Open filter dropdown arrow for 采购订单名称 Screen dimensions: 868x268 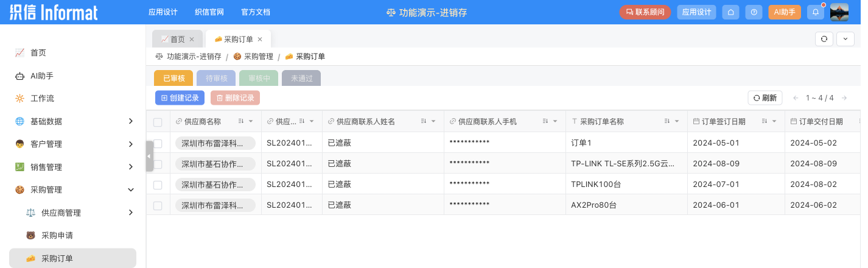tap(677, 121)
